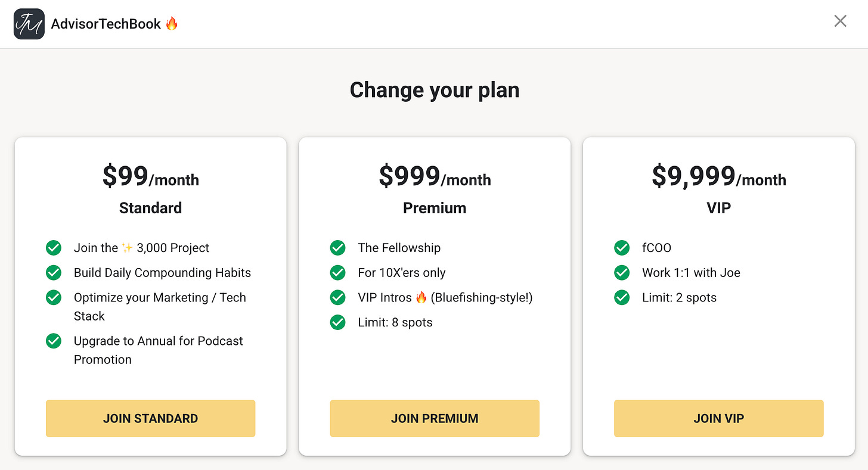Click checkmark beside Upgrade to Annual

tap(54, 341)
